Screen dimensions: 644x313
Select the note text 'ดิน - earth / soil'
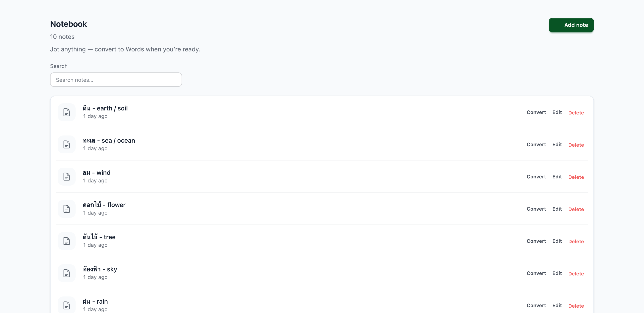pyautogui.click(x=105, y=108)
